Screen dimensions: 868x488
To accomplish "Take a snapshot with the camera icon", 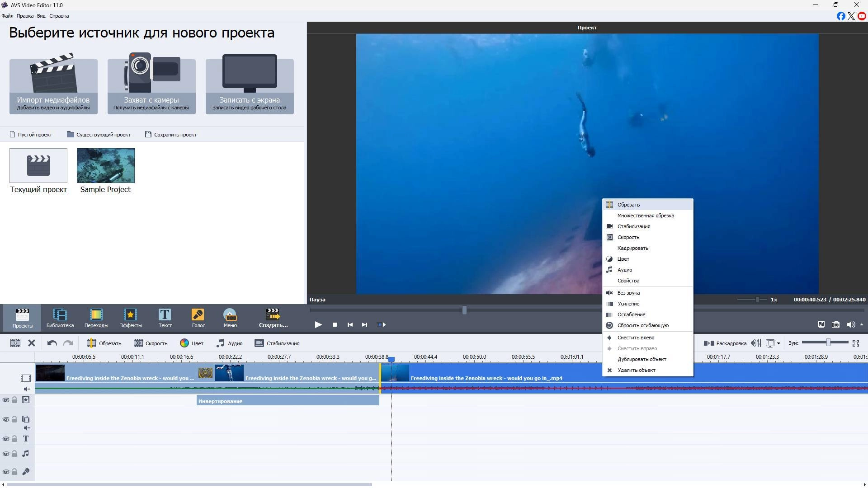I will point(836,324).
